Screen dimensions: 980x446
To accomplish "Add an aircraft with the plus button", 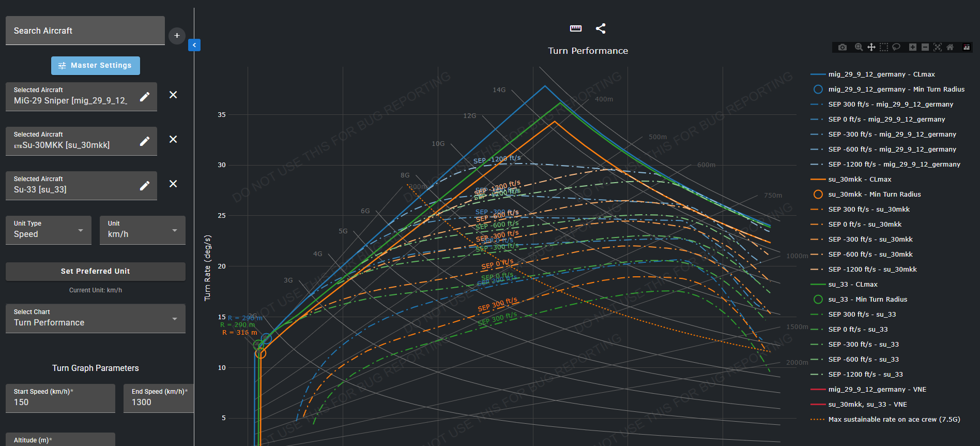I will 177,36.
